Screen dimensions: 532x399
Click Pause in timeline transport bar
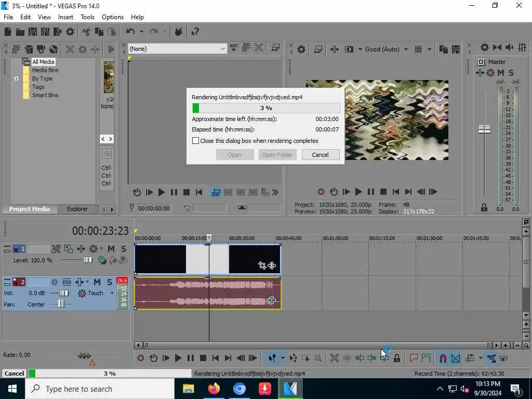(190, 358)
